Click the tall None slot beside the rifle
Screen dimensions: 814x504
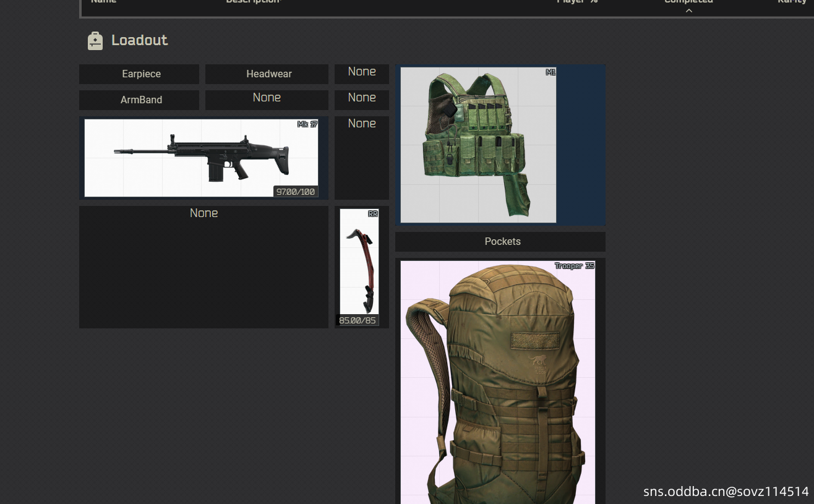point(362,158)
